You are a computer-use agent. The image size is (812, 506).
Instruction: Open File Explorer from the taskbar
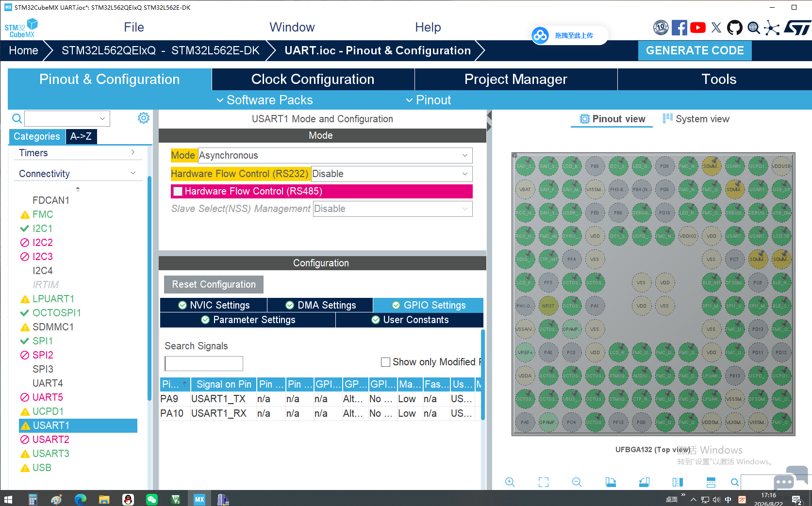(104, 499)
